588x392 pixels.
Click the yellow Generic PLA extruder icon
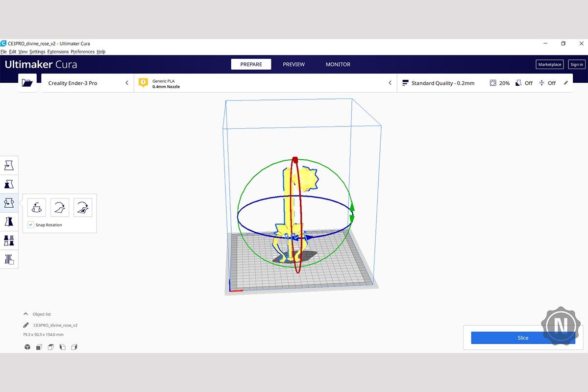tap(143, 83)
